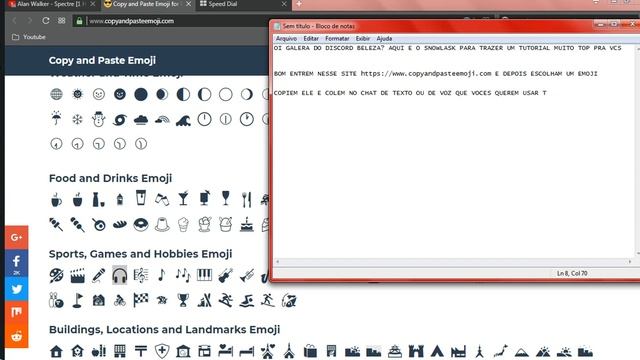Viewport: 640px width, 360px height.
Task: Click the Food and Drinks Emoji heading
Action: [110, 178]
